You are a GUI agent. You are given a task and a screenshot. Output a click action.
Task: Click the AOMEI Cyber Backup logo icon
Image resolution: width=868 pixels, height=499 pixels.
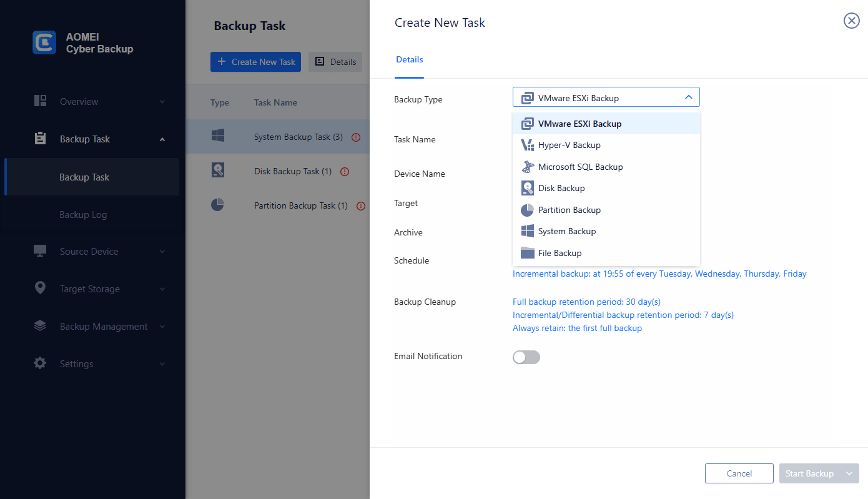44,42
